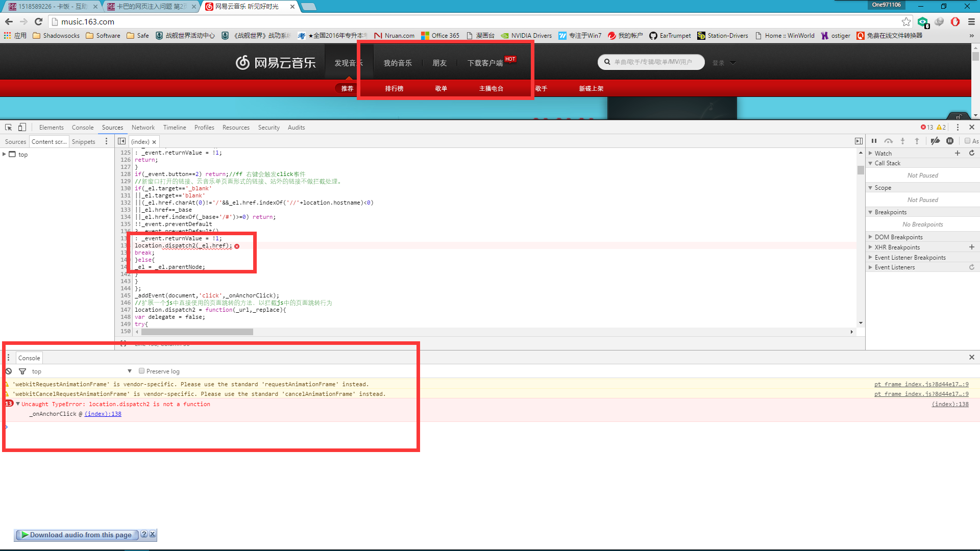Select the Snippets navigator tab
Screen dimensions: 980x551
point(84,142)
